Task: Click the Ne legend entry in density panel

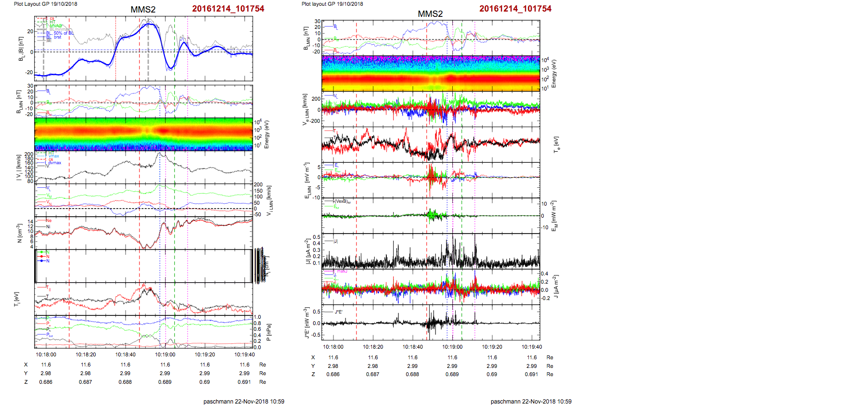Action: [x=49, y=221]
